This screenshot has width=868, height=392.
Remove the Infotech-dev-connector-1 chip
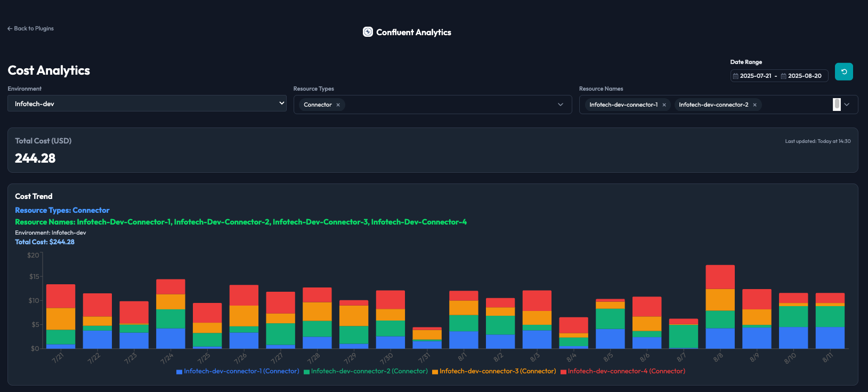point(664,105)
